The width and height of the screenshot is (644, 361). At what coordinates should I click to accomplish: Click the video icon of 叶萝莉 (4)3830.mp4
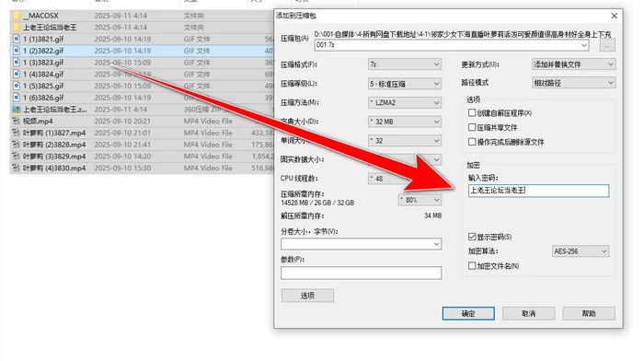coord(17,168)
